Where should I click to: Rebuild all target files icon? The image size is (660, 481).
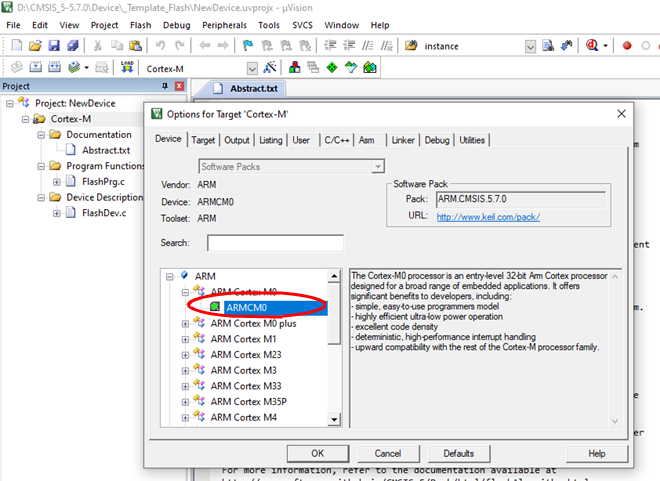tap(54, 67)
